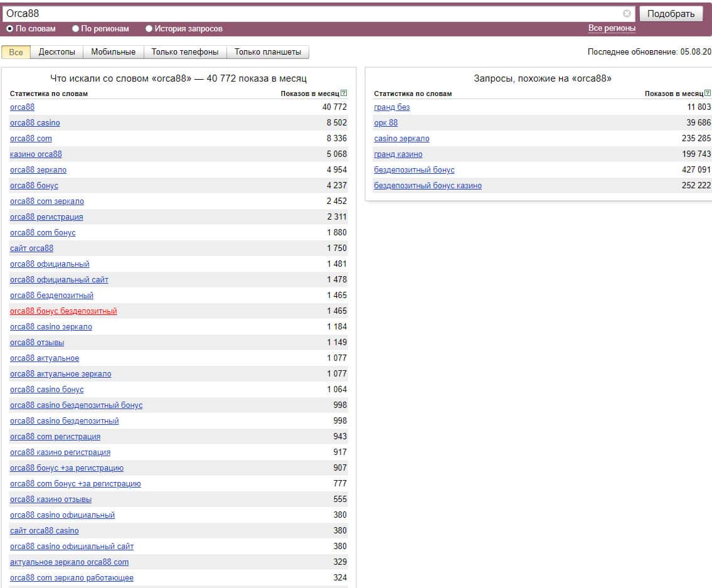
Task: Open the 'Только планшеты' tab
Action: [268, 52]
